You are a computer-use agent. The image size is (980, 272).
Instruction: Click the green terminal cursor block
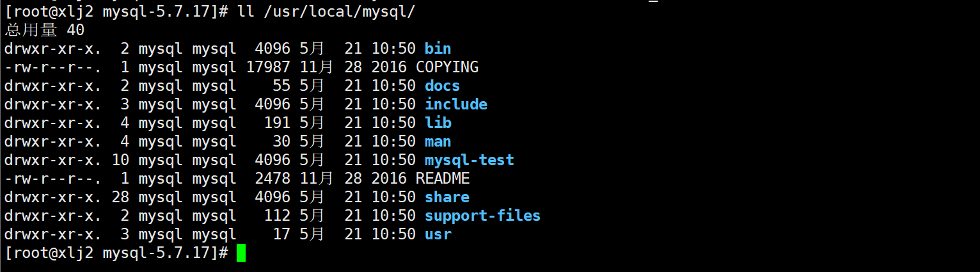click(x=241, y=253)
